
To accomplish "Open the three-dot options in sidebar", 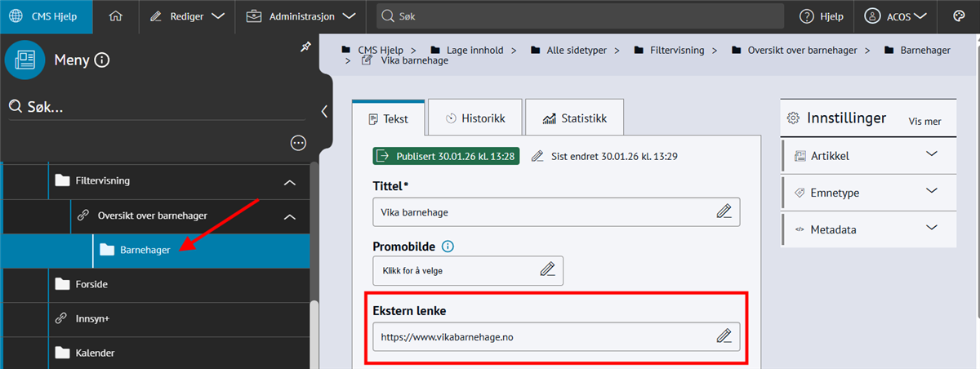I will pyautogui.click(x=298, y=144).
